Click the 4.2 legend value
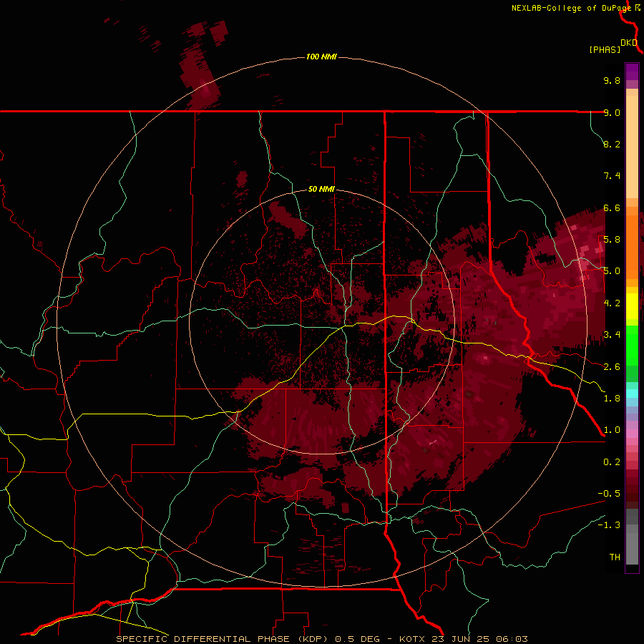 click(612, 303)
